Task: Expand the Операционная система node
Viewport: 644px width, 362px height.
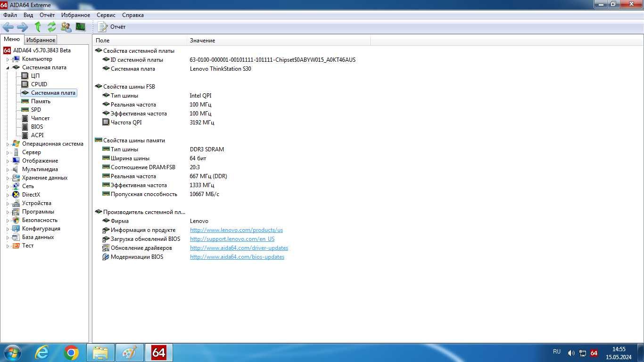Action: click(8, 144)
